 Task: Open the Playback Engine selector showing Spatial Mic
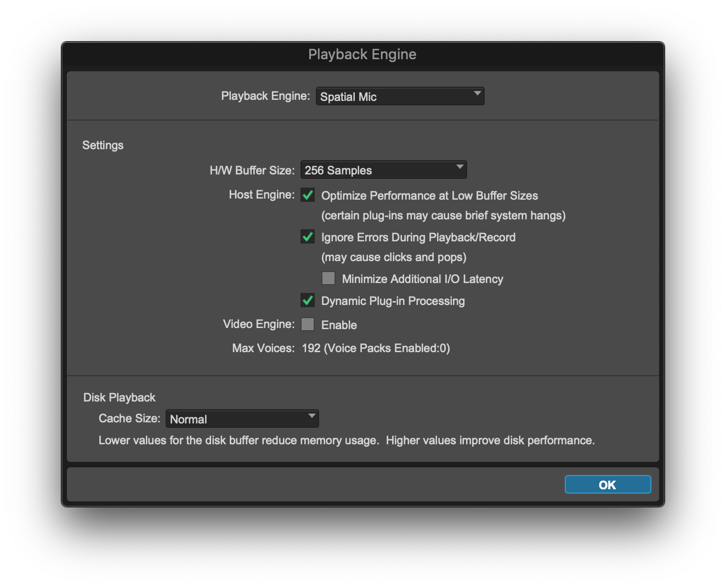400,95
